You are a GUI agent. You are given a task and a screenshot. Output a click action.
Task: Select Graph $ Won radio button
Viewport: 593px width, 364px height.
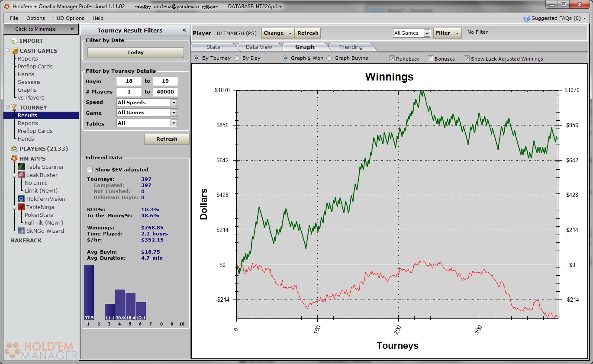286,58
